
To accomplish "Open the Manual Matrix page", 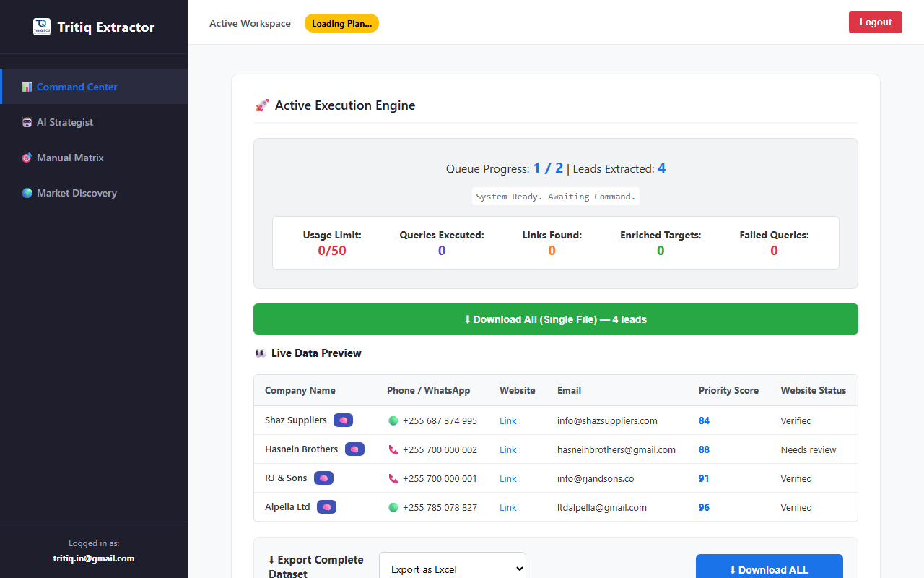I will [94, 158].
